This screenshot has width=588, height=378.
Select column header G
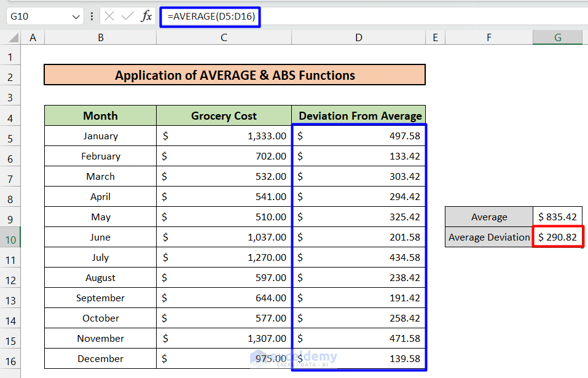coord(557,37)
